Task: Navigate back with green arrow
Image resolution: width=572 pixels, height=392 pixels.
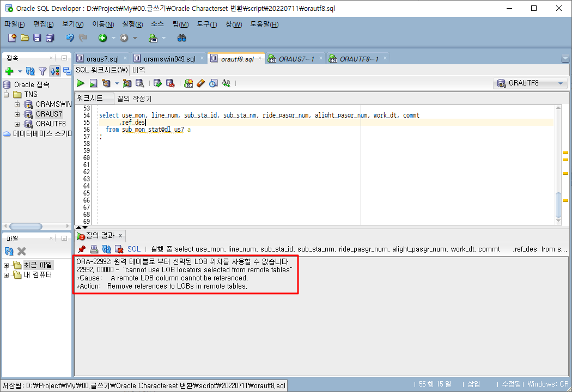Action: pos(103,38)
